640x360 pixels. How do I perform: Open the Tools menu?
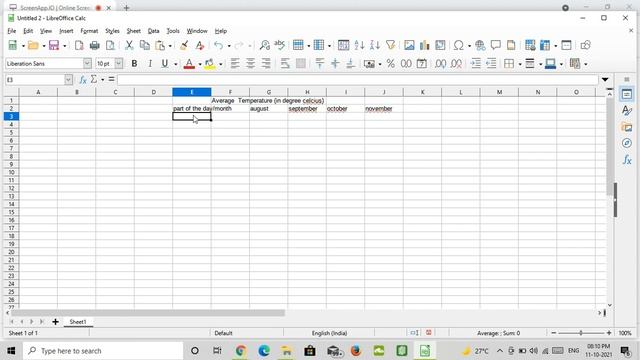[x=173, y=31]
